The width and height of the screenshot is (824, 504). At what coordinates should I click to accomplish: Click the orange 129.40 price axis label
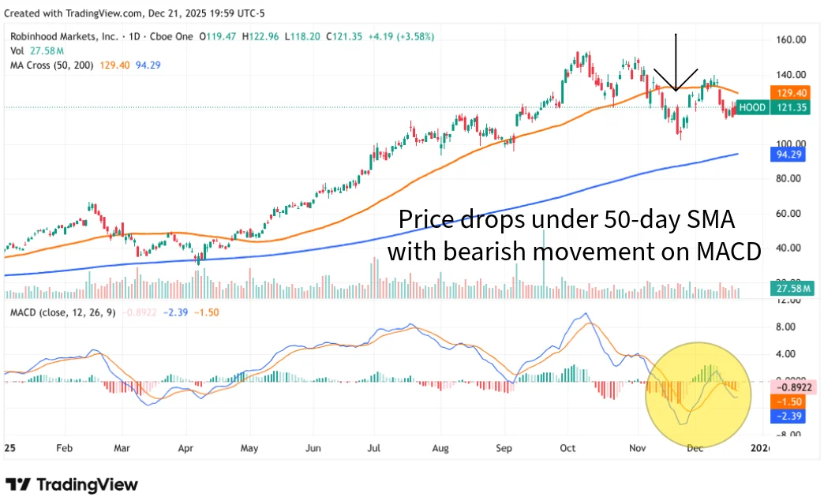790,92
